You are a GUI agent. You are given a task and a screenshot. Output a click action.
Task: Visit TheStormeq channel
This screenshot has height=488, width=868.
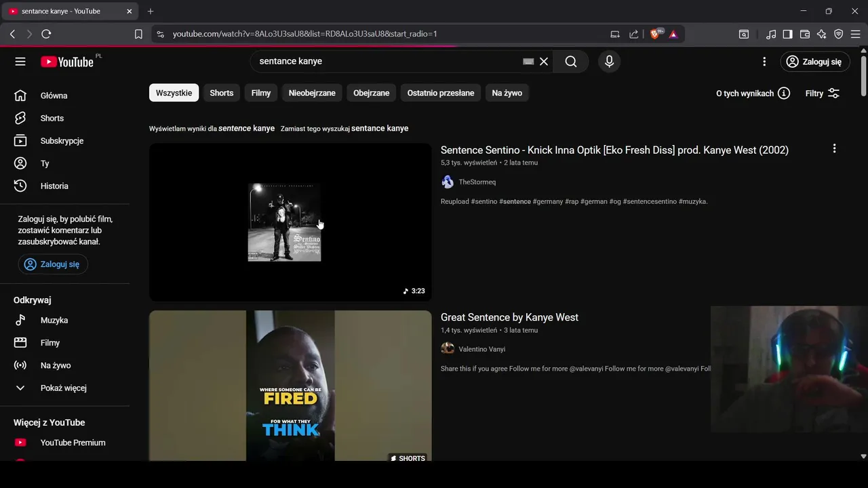click(477, 182)
